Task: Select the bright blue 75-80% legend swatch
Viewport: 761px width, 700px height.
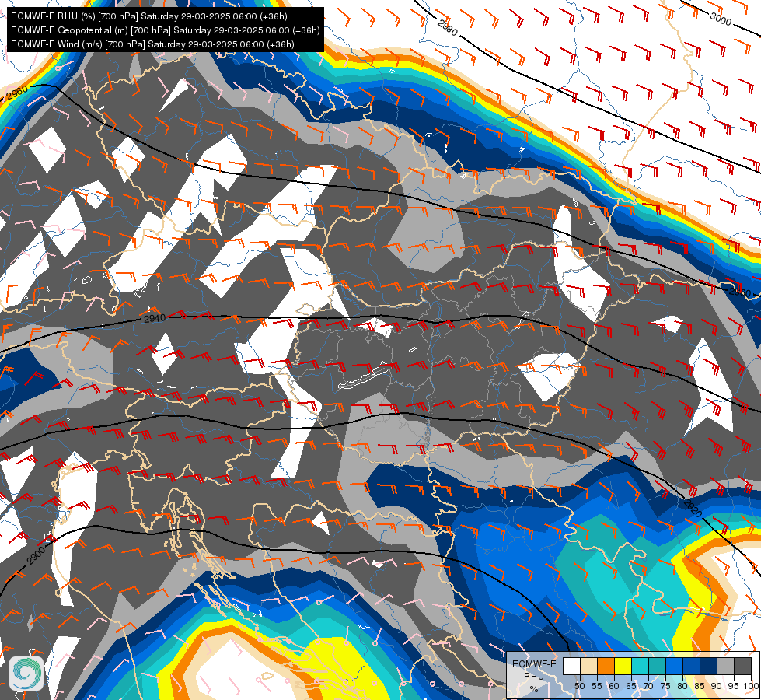Action: point(674,666)
